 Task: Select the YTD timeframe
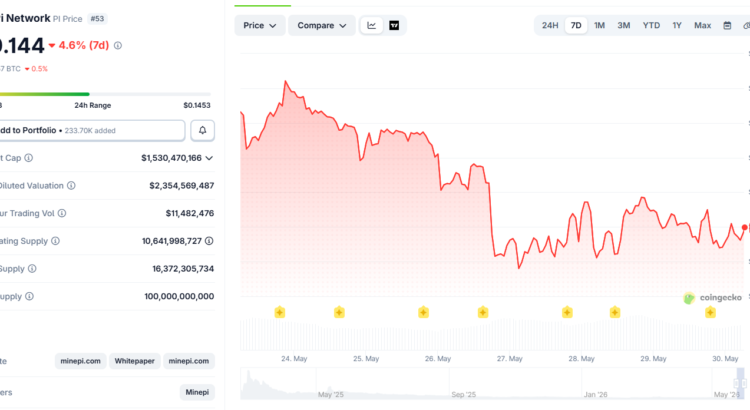coord(651,25)
